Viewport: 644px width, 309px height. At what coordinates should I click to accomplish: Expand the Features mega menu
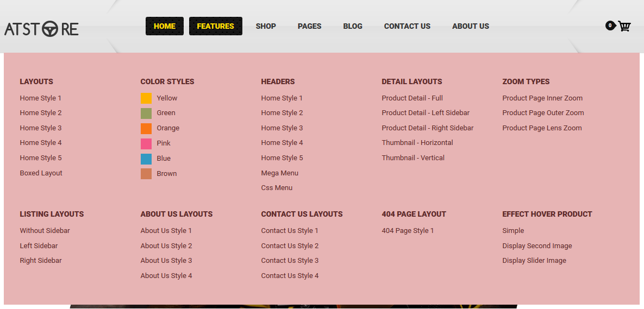tap(215, 26)
